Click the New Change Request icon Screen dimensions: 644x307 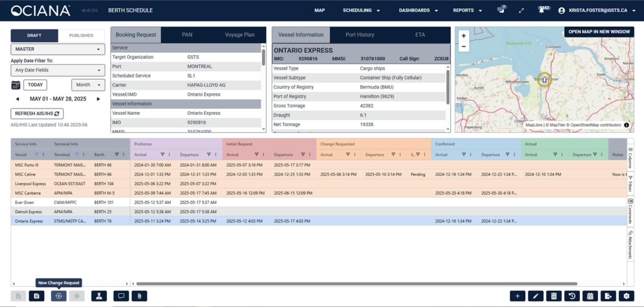tap(59, 296)
